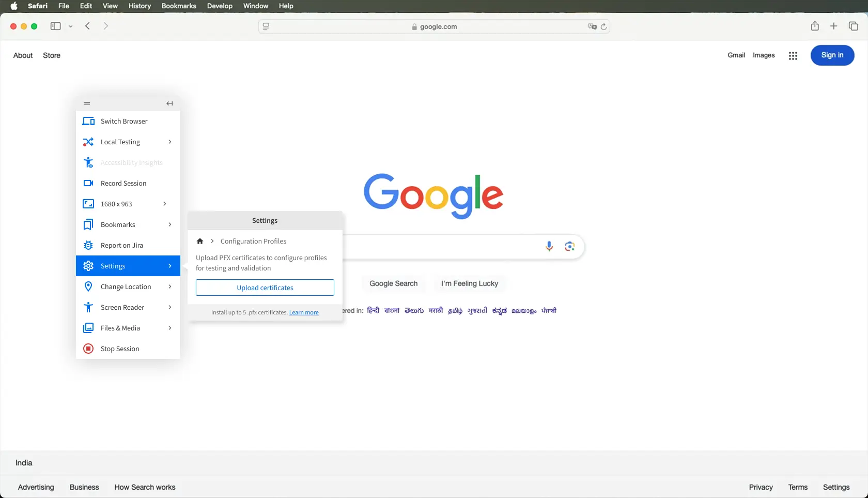Image resolution: width=868 pixels, height=498 pixels.
Task: Open the Google apps grid
Action: tap(793, 56)
